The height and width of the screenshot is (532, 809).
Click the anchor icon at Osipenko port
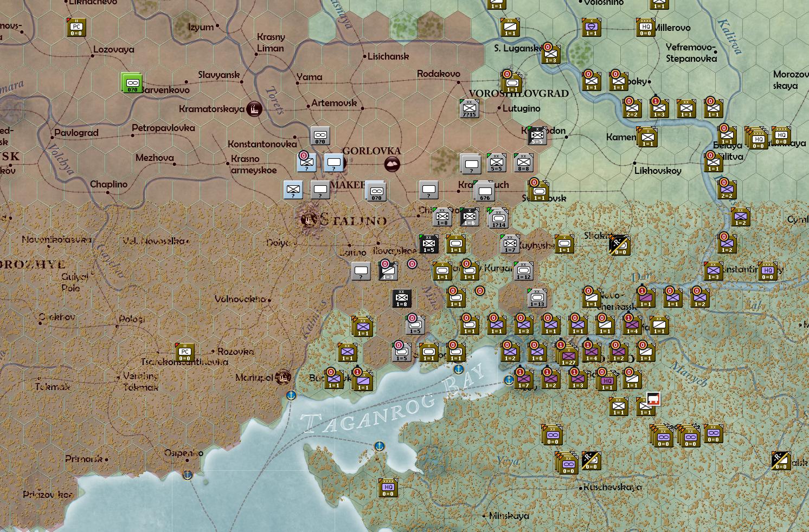pyautogui.click(x=187, y=475)
